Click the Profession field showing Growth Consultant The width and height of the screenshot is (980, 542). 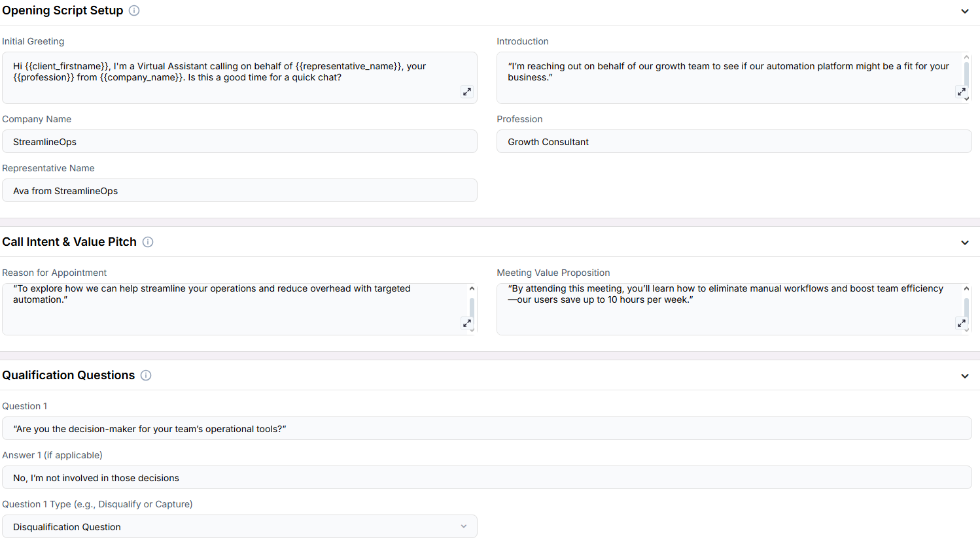click(x=734, y=141)
